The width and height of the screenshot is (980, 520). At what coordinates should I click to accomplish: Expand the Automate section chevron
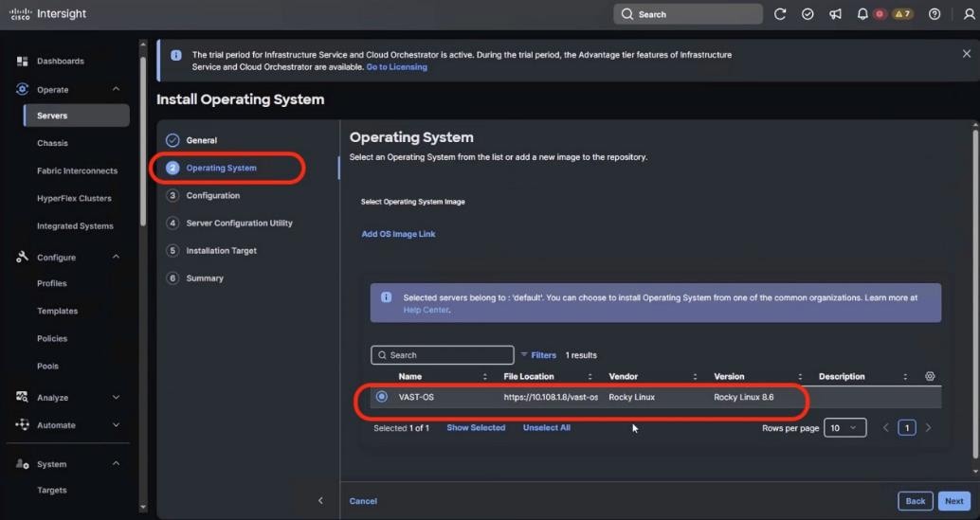117,424
